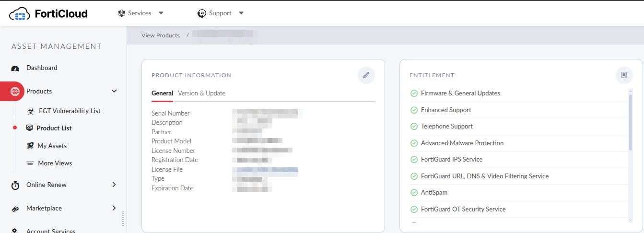
Task: Collapse the Products section chevron
Action: [x=114, y=91]
